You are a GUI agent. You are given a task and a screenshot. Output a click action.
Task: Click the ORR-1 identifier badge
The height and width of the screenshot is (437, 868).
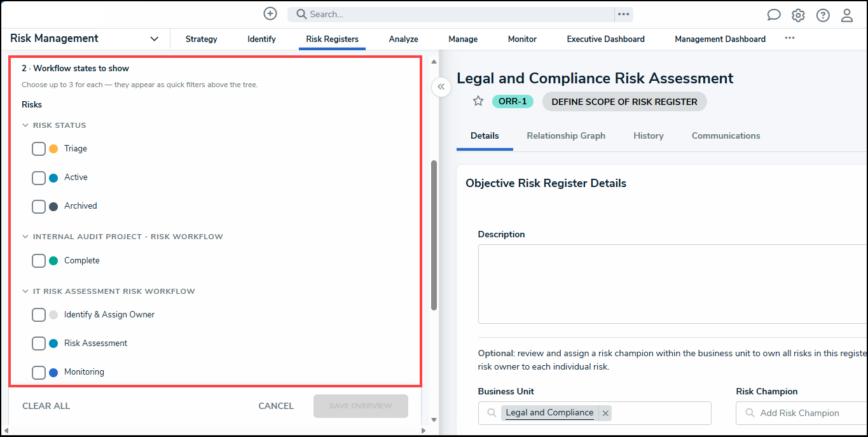click(513, 101)
